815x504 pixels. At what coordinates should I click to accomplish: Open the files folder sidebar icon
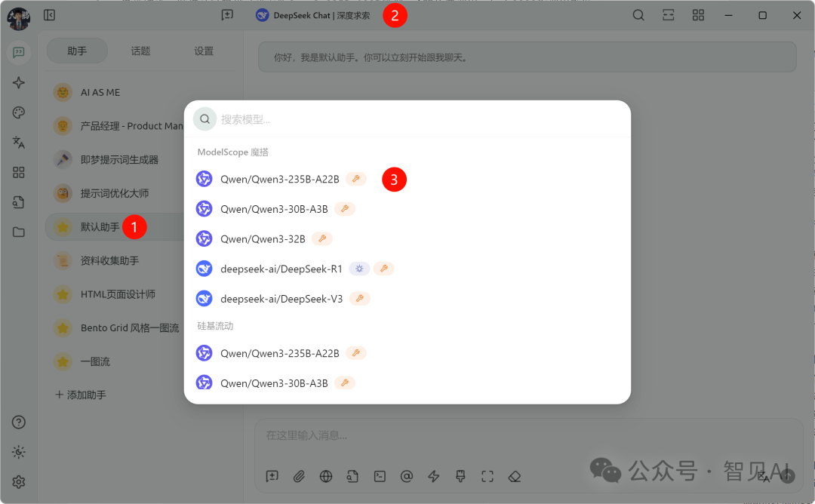(x=19, y=232)
